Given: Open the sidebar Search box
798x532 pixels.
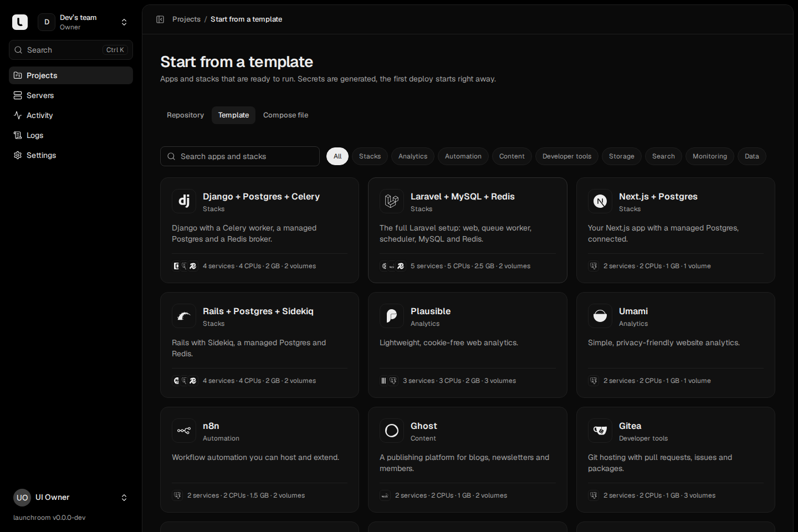Looking at the screenshot, I should (71, 50).
